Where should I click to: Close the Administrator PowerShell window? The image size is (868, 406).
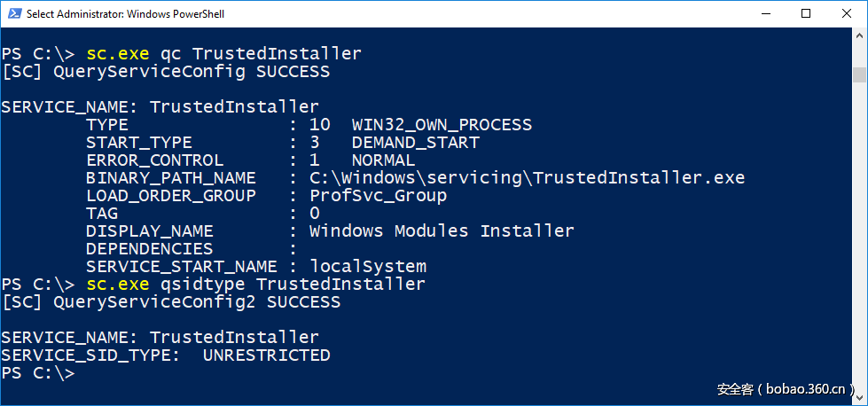(x=847, y=13)
